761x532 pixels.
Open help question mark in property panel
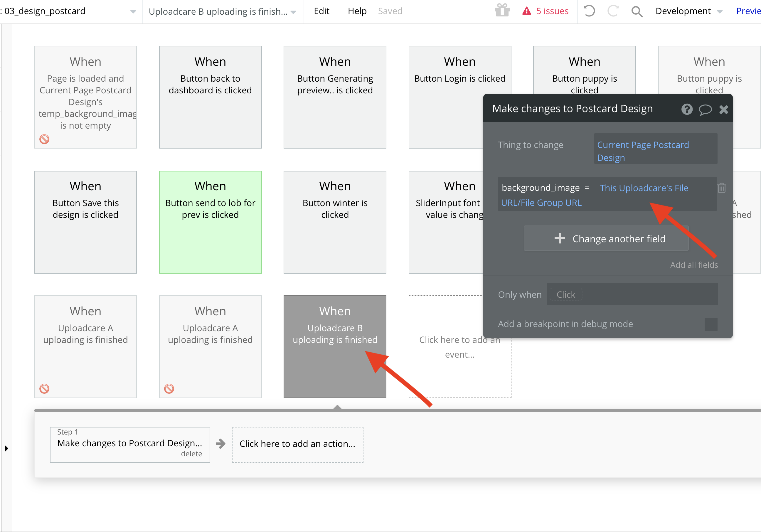pos(687,109)
